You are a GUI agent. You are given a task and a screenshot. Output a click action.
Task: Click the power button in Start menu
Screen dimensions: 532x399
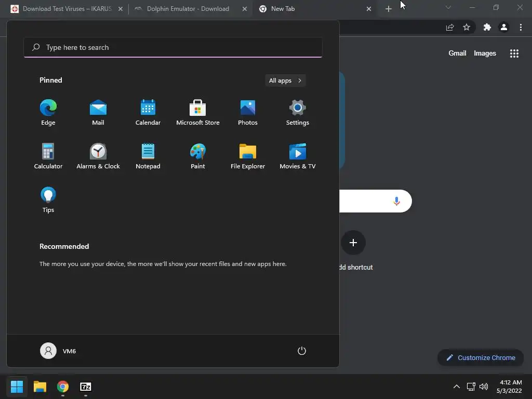point(302,351)
